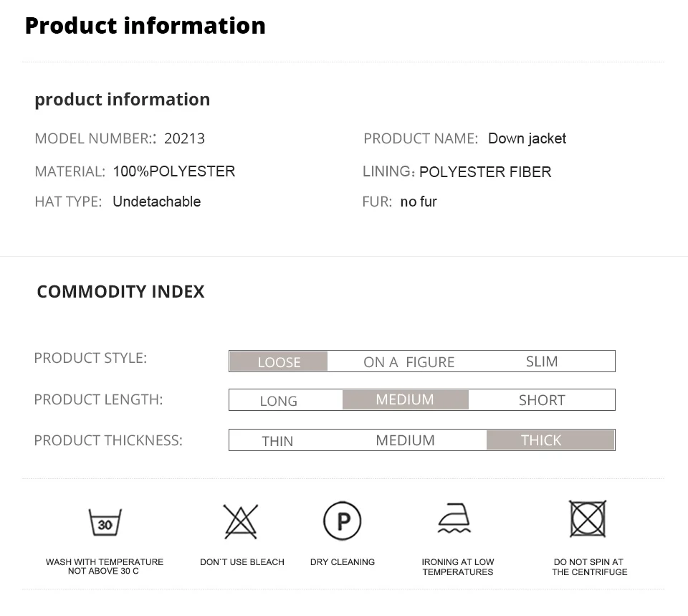Viewport: 688px width, 616px height.
Task: Select ON A FIGURE style option
Action: pos(408,362)
